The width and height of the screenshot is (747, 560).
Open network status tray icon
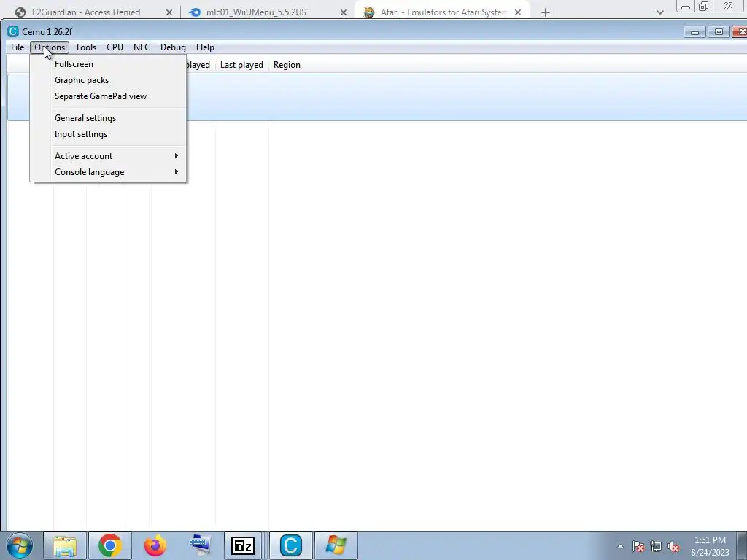[656, 546]
